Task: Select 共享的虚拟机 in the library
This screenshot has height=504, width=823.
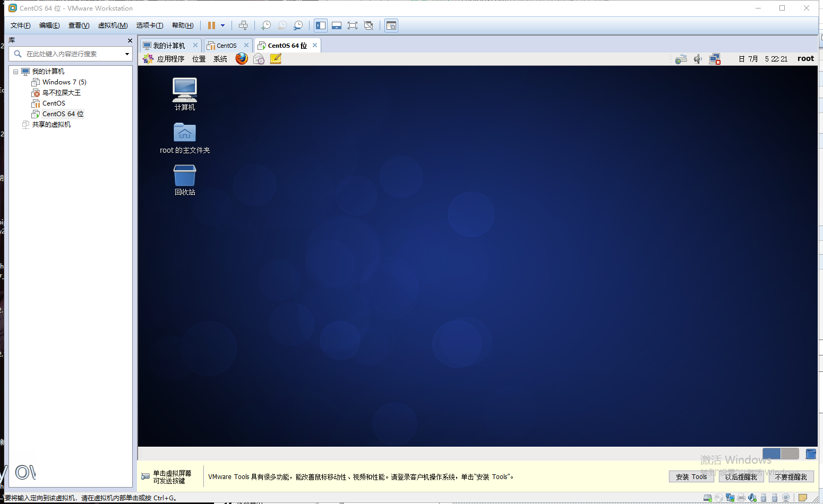Action: click(46, 125)
